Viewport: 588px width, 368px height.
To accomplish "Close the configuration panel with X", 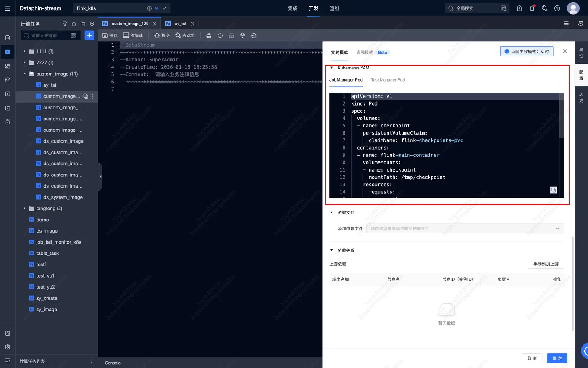I will [x=565, y=51].
